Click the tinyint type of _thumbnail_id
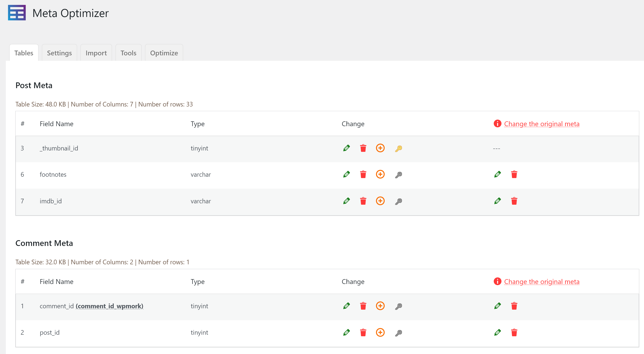The image size is (644, 354). 199,148
